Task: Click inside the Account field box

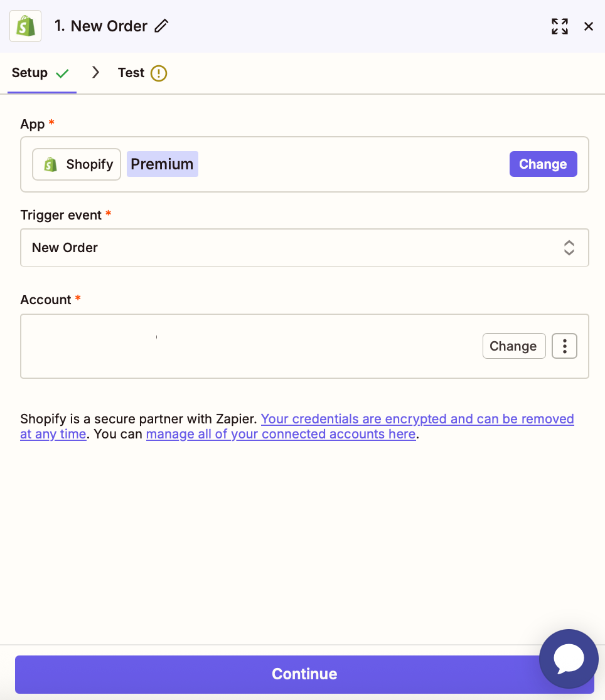Action: tap(251, 346)
